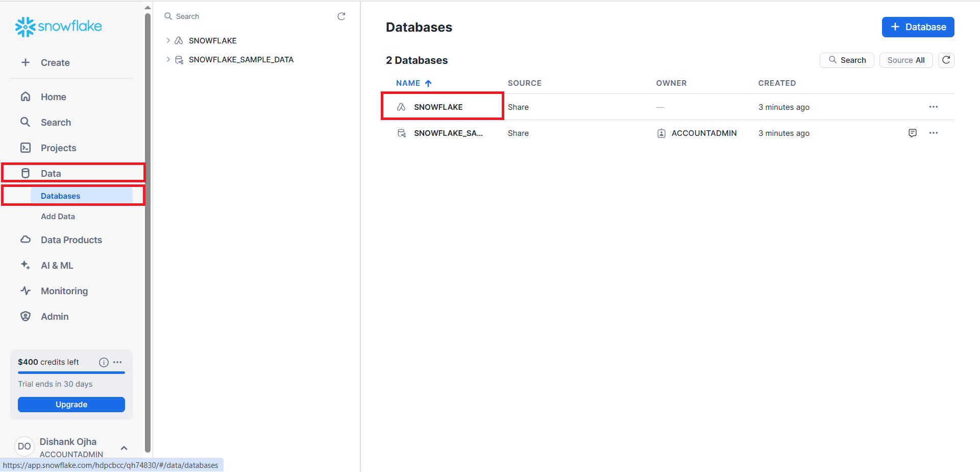Click the sidebar Search magnifier icon

[26, 122]
